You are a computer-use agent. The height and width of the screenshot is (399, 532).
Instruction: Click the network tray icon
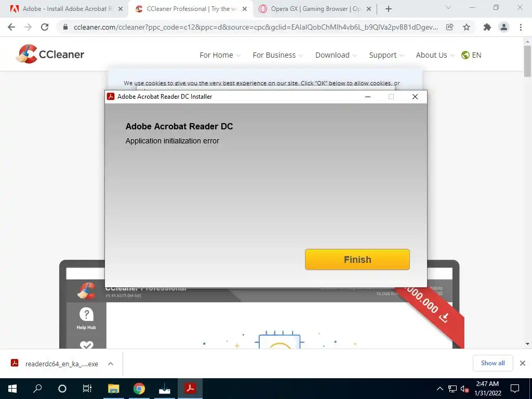pyautogui.click(x=453, y=389)
